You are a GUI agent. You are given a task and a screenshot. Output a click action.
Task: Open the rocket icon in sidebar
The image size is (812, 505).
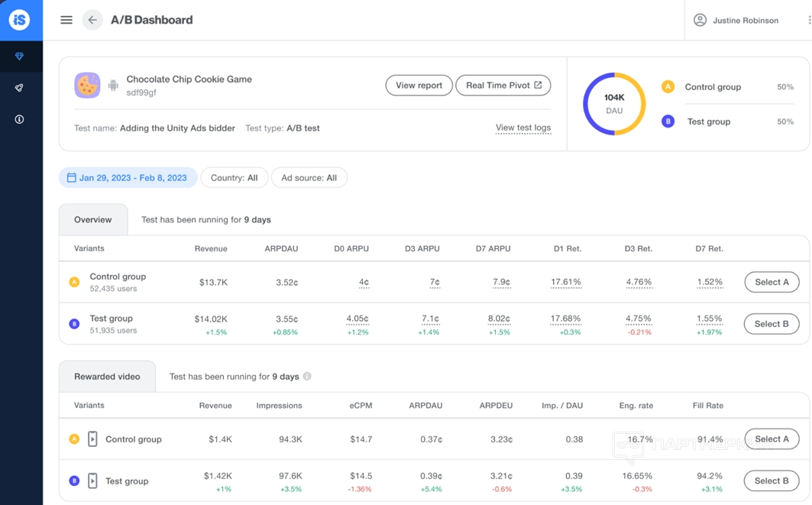point(20,88)
